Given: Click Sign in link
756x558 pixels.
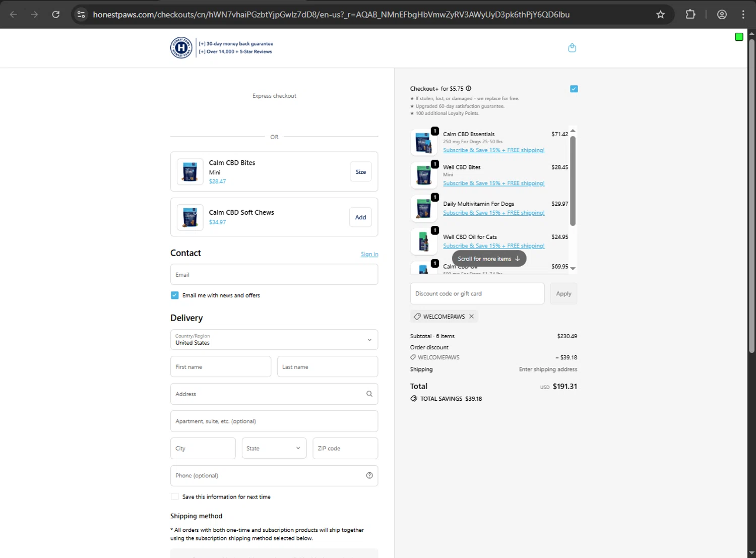Looking at the screenshot, I should tap(369, 254).
